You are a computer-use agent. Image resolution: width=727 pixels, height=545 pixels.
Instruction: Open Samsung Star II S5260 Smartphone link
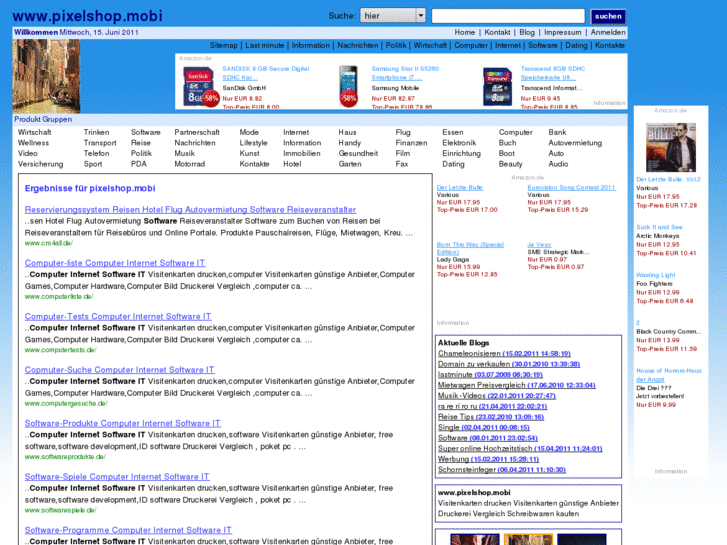point(405,73)
